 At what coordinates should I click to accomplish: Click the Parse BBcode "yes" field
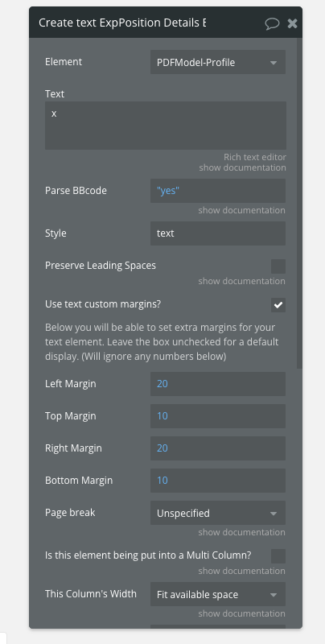[218, 191]
